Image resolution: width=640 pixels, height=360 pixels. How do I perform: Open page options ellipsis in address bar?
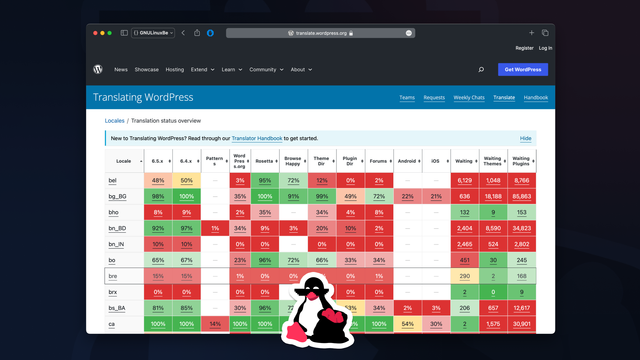pyautogui.click(x=409, y=33)
